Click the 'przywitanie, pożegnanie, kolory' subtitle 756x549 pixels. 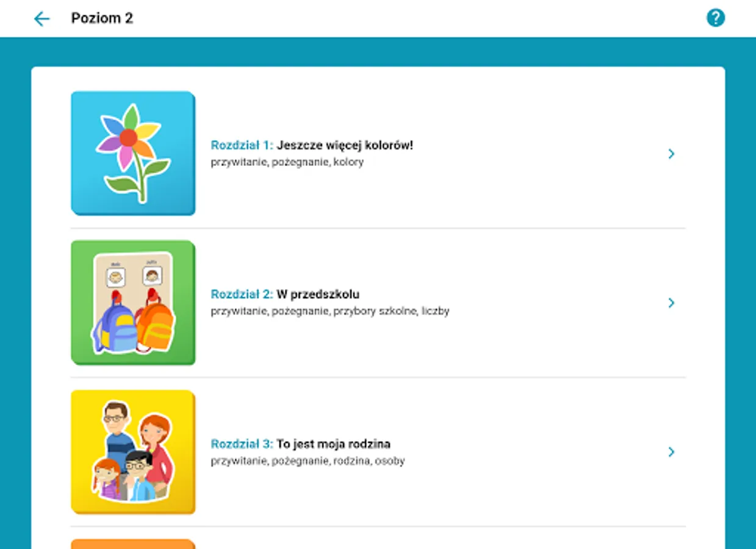(x=287, y=162)
